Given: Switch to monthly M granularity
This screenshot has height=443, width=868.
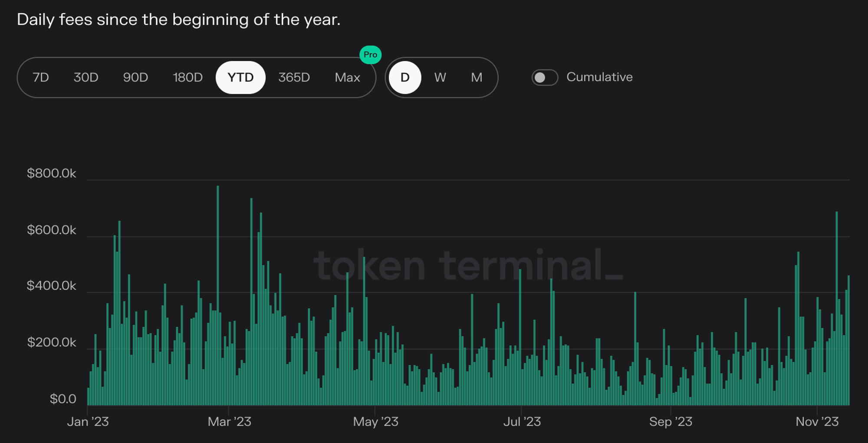Looking at the screenshot, I should point(477,78).
